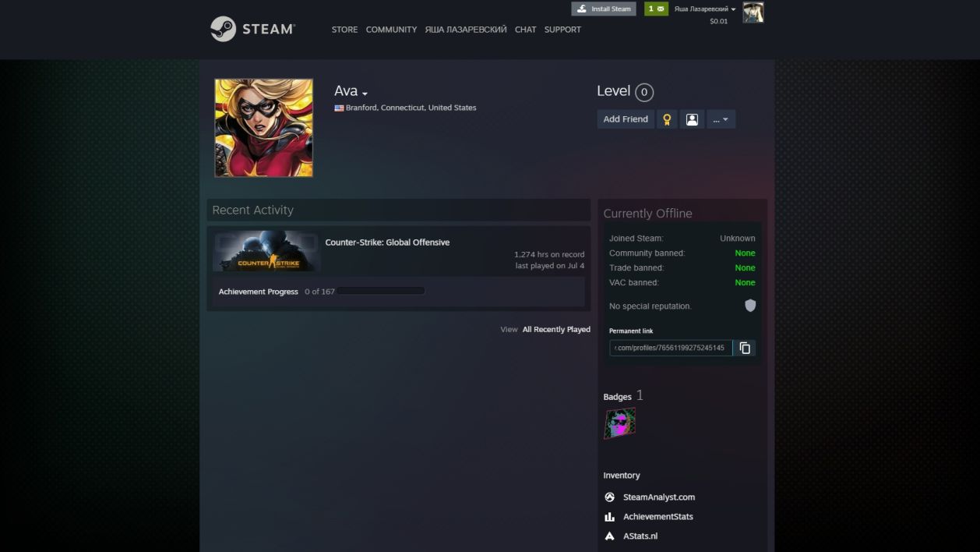Screen dimensions: 980x552
Task: Click the 'No special reputation.' text
Action: pyautogui.click(x=650, y=306)
